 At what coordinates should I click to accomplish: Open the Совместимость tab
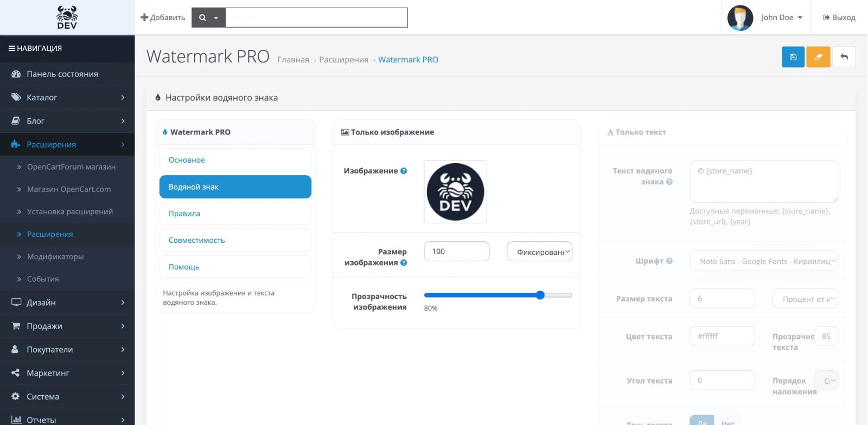[235, 240]
